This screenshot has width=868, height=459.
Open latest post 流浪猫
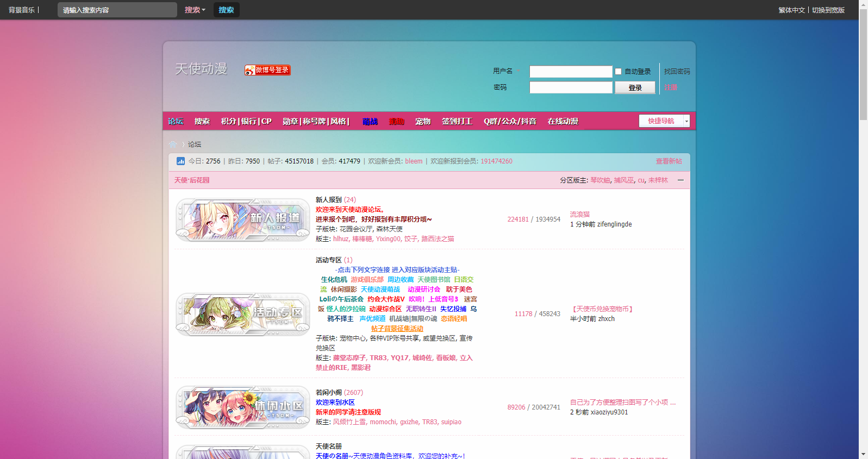(x=580, y=215)
